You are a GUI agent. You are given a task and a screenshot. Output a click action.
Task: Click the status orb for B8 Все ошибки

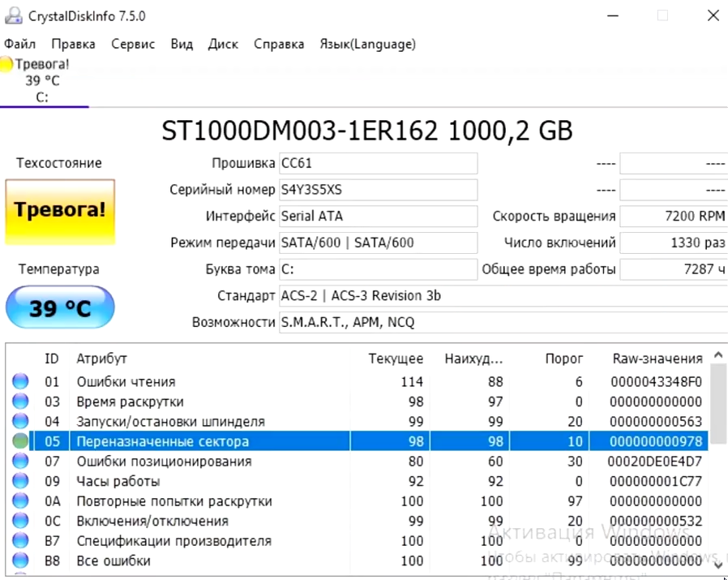pos(20,561)
